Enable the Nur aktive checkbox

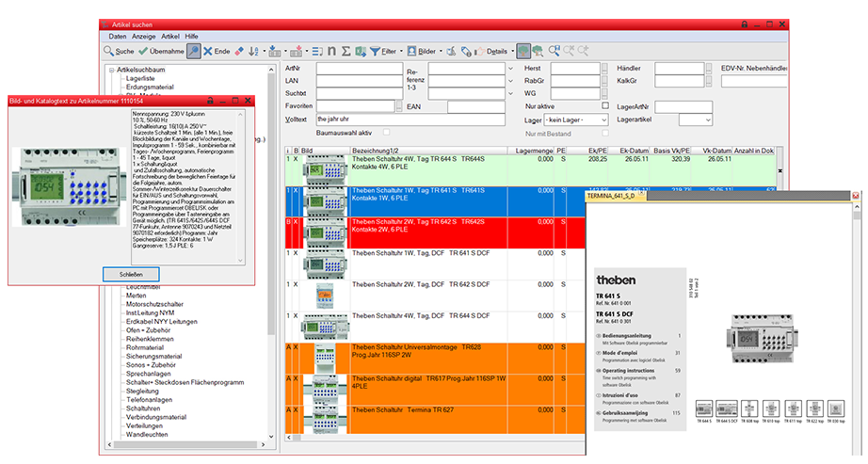[x=605, y=105]
